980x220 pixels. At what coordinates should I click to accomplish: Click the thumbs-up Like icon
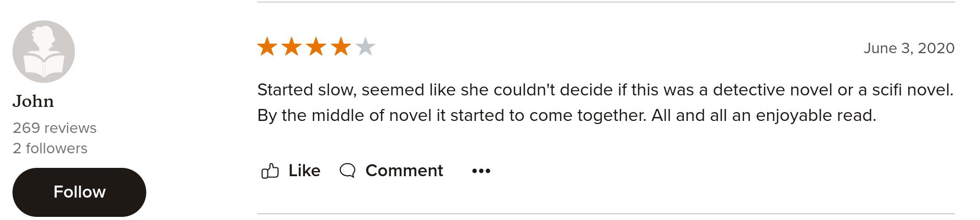(x=270, y=171)
